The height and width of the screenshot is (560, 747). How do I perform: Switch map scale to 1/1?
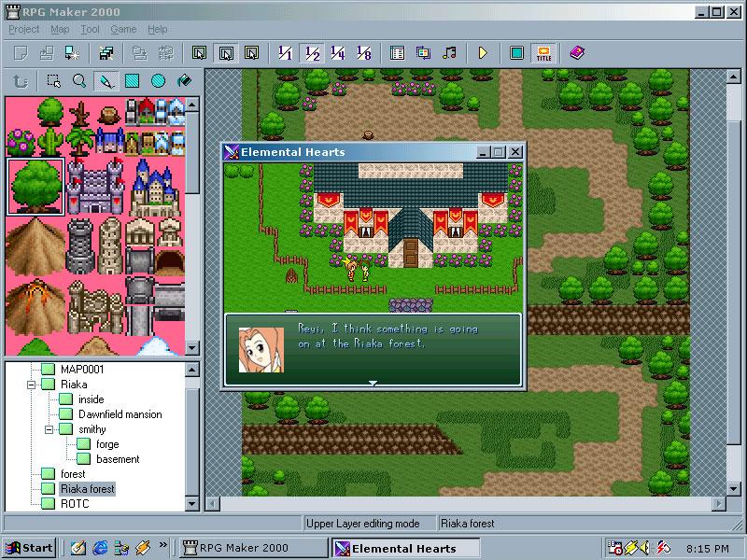[286, 53]
